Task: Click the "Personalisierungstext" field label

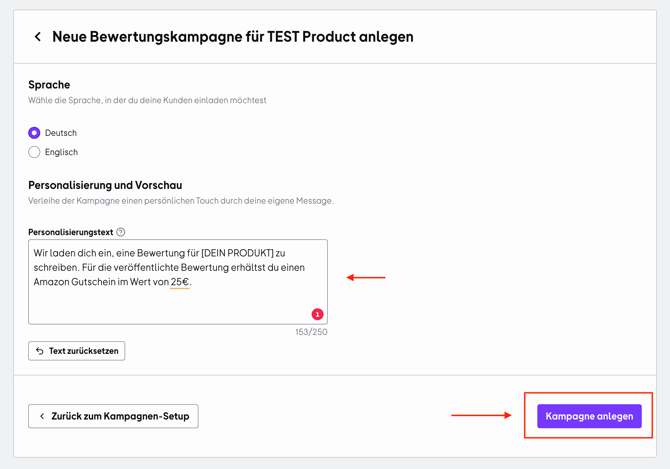Action: pos(70,232)
